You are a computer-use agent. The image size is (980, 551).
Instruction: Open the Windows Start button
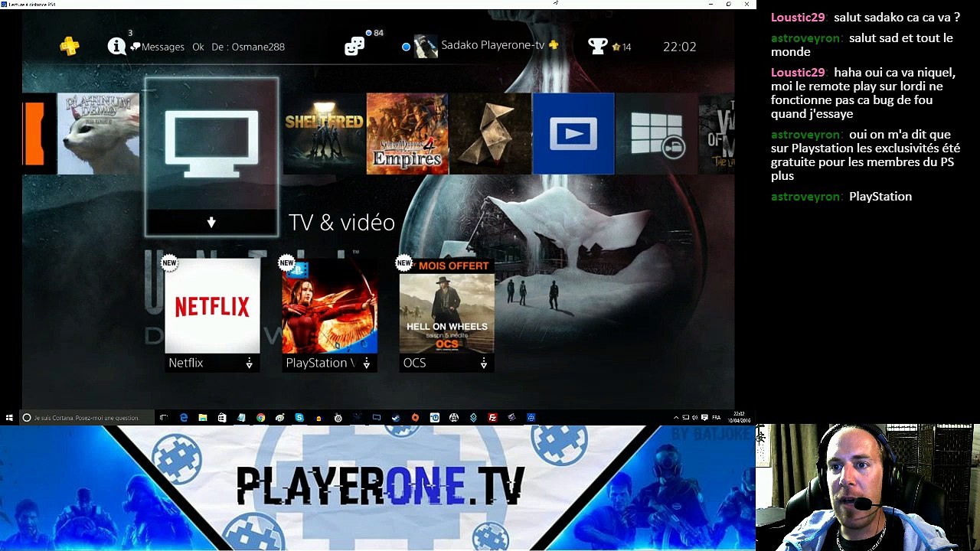pyautogui.click(x=9, y=418)
